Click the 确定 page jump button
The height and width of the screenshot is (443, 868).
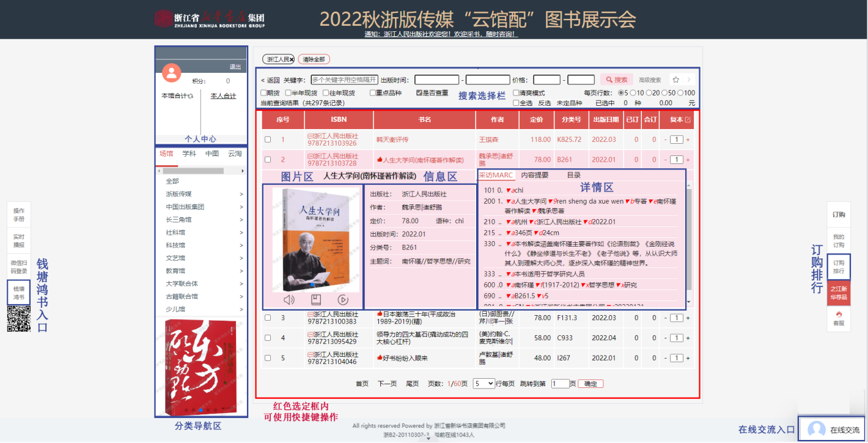(x=590, y=384)
